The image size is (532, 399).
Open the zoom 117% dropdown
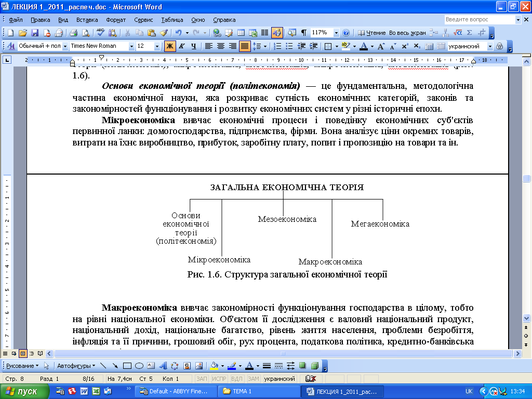(336, 33)
